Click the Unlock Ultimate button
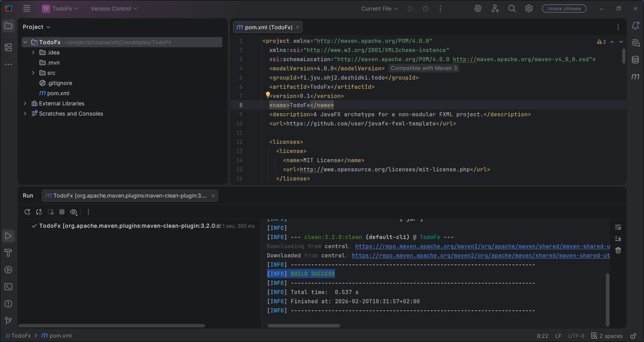644x342 pixels. coord(564,9)
